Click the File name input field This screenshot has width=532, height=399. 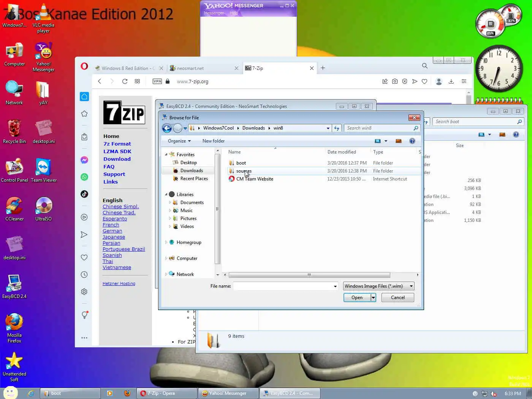(283, 286)
